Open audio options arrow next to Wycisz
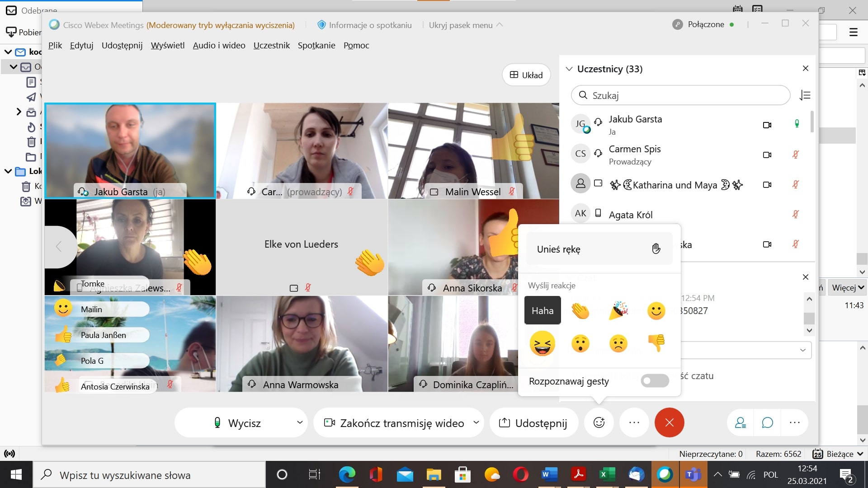Screen dimensions: 868x488 click(x=300, y=422)
